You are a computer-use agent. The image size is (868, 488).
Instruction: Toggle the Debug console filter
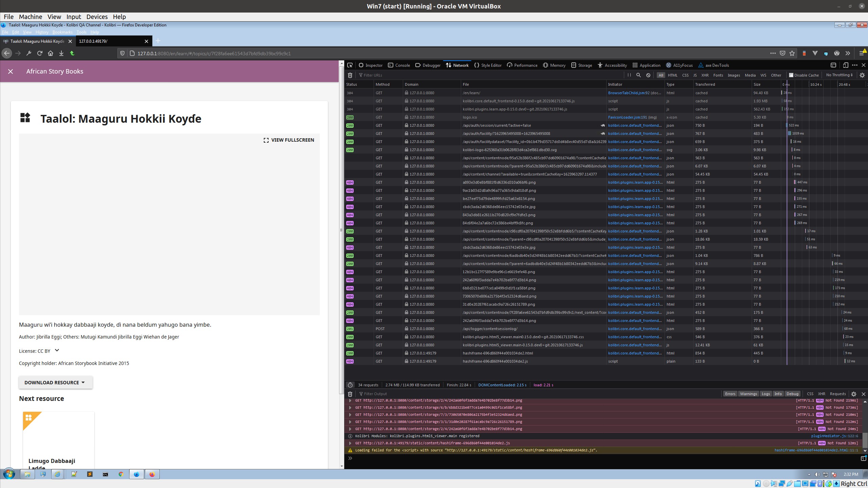click(x=792, y=394)
